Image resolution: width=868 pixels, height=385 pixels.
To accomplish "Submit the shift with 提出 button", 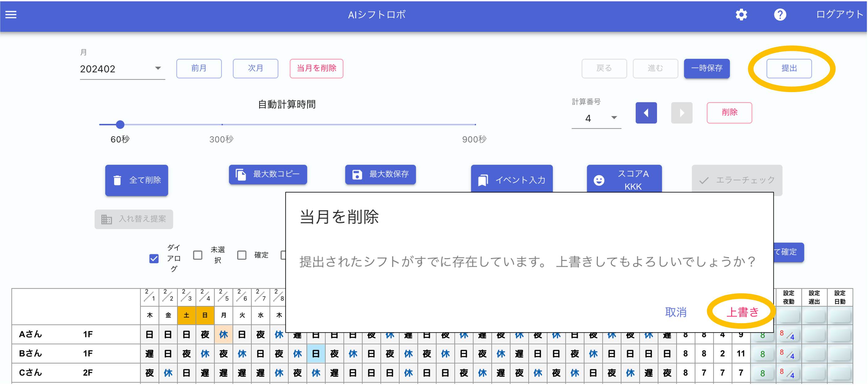I will point(789,68).
